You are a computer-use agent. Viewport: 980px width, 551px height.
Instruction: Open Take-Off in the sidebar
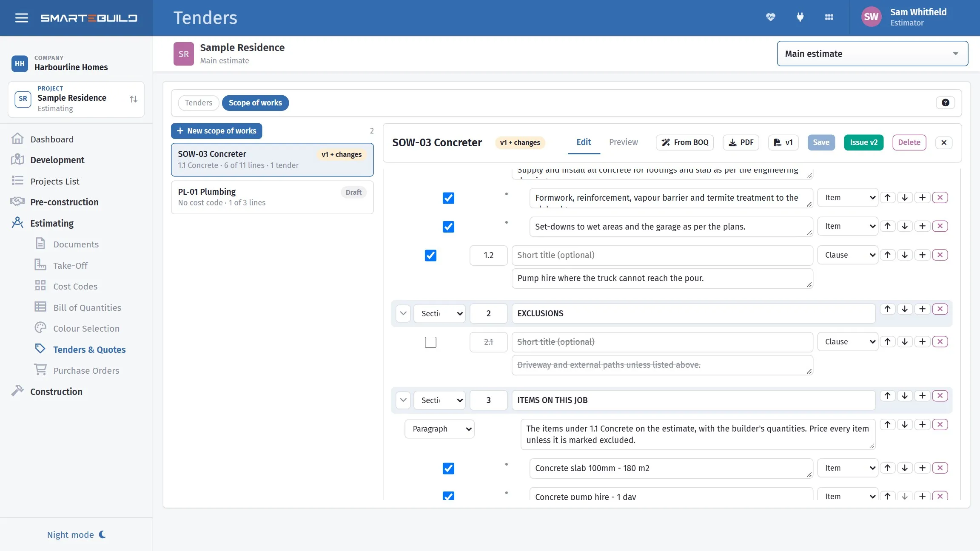70,266
